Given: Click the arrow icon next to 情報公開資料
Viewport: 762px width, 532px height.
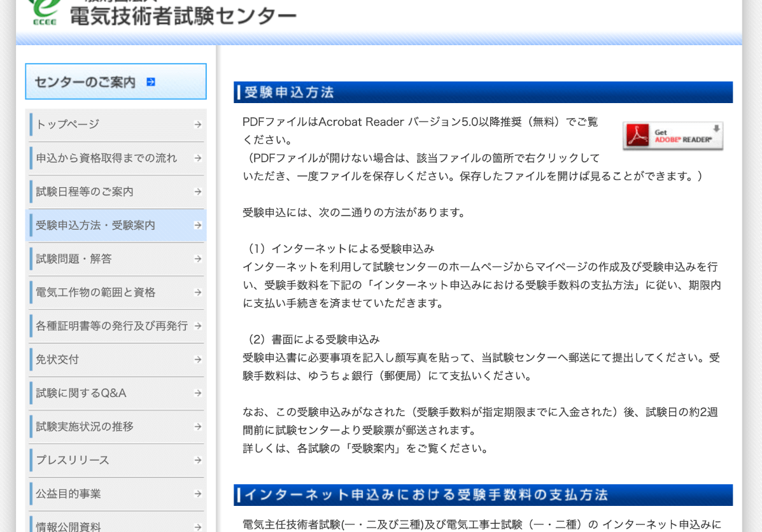Looking at the screenshot, I should click(x=198, y=527).
